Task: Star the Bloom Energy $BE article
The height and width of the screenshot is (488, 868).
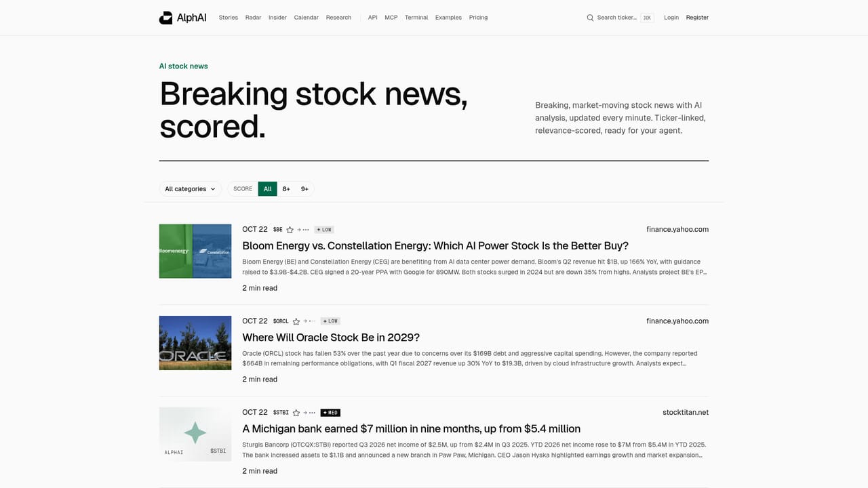Action: point(290,230)
